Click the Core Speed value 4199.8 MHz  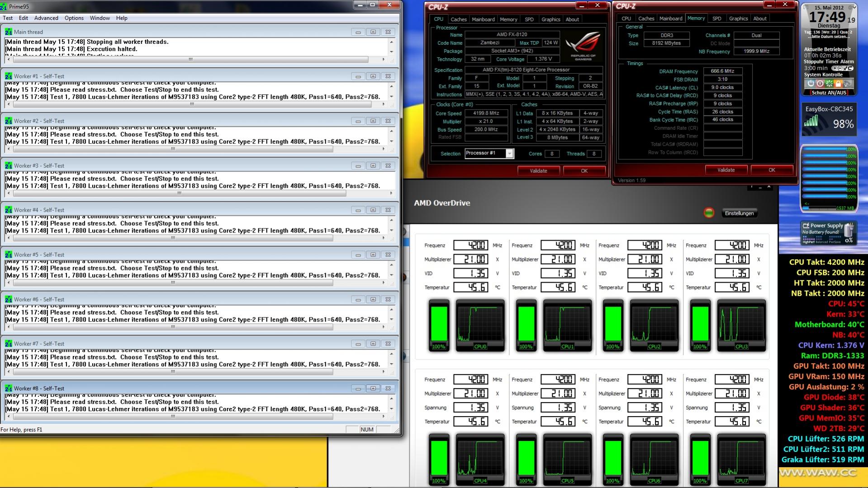click(486, 114)
